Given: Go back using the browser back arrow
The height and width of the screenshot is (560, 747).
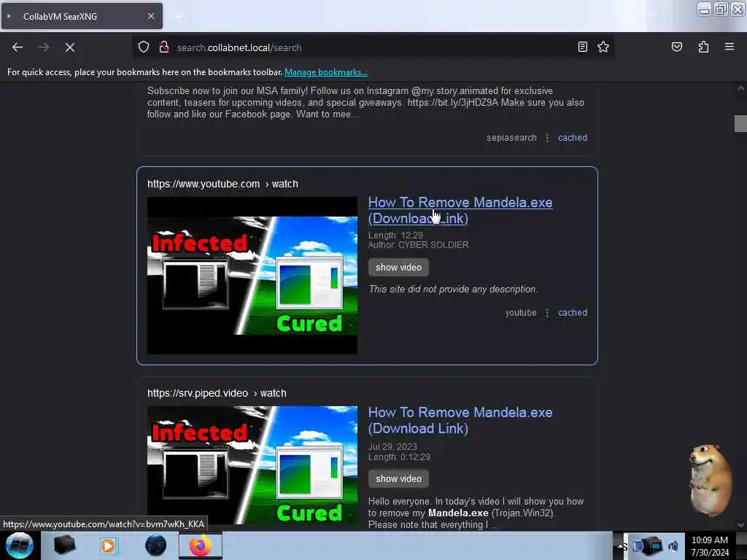Looking at the screenshot, I should (x=18, y=47).
